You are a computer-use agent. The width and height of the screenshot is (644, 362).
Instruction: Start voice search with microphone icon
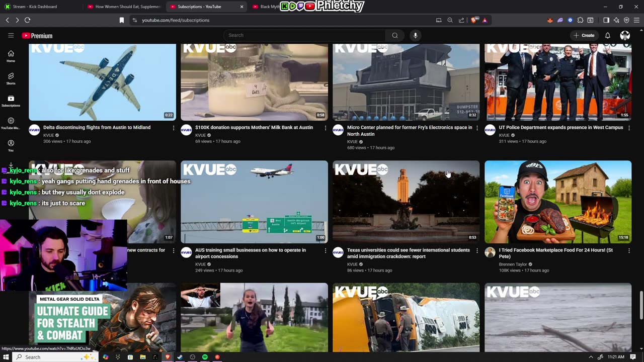click(x=415, y=35)
